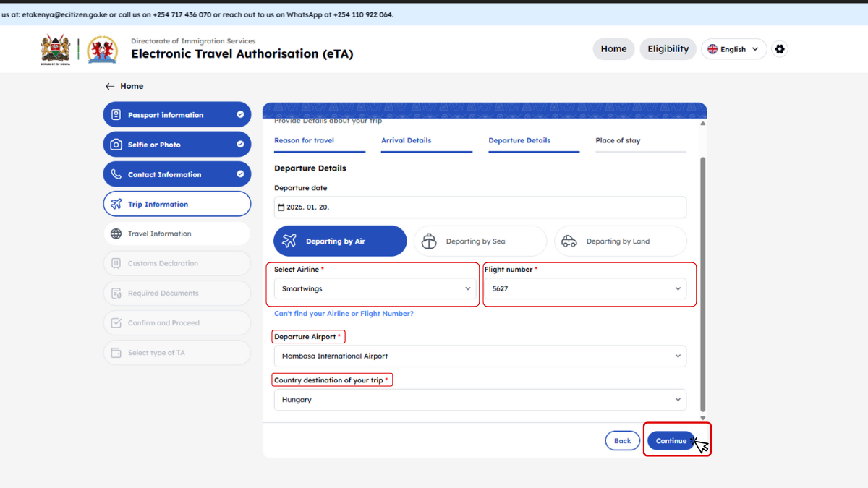Switch to the Arrival Details tab
868x488 pixels.
pos(406,141)
